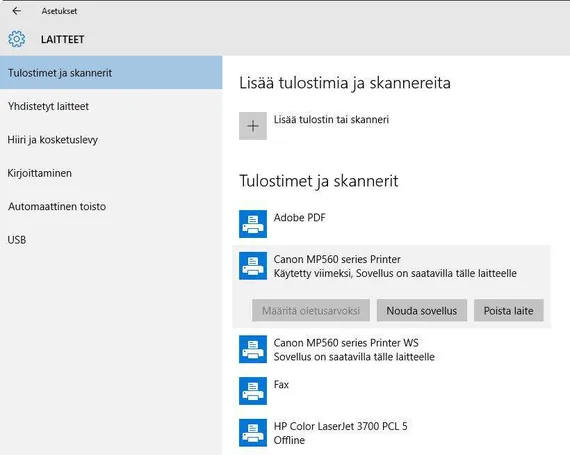Viewport: 570px width, 455px height.
Task: Click the LAITTEET heading
Action: pyautogui.click(x=63, y=39)
